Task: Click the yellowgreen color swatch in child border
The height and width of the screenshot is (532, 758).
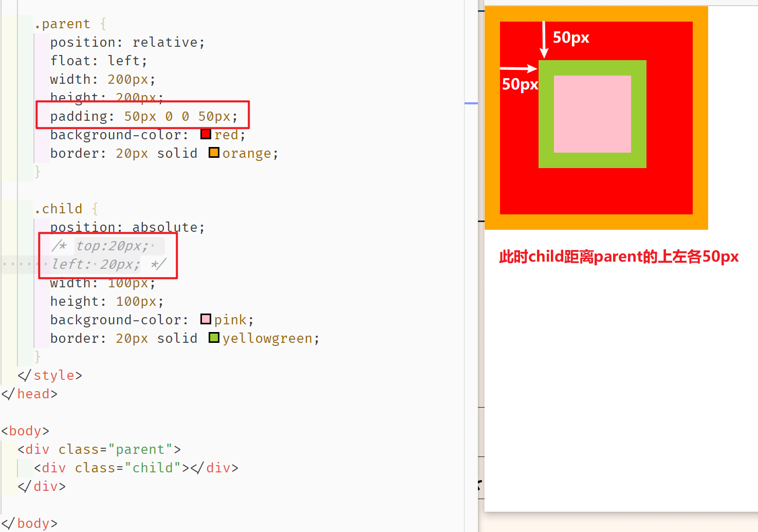Action: pyautogui.click(x=214, y=338)
